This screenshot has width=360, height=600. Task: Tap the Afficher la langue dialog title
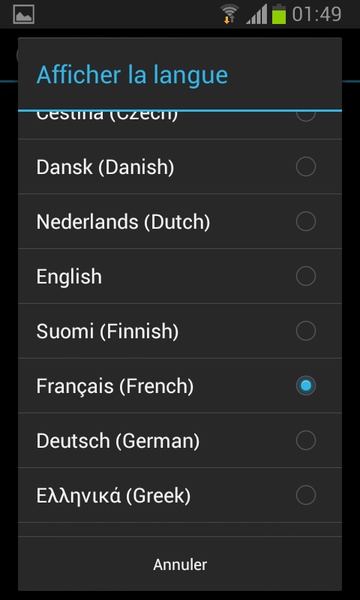[132, 75]
